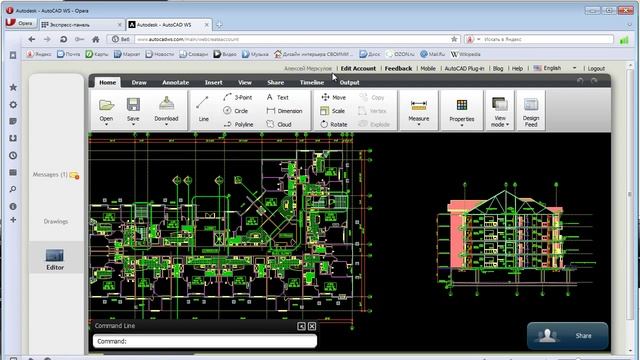Expand the Open dropdown arrow
The image size is (640, 360).
[106, 124]
